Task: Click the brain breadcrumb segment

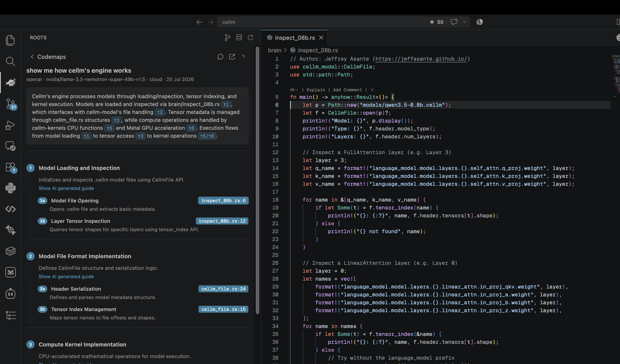Action: click(x=274, y=50)
